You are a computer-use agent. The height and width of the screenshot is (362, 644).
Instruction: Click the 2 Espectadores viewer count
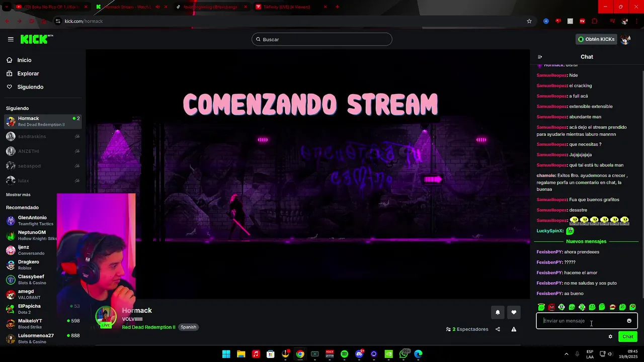coord(467,329)
